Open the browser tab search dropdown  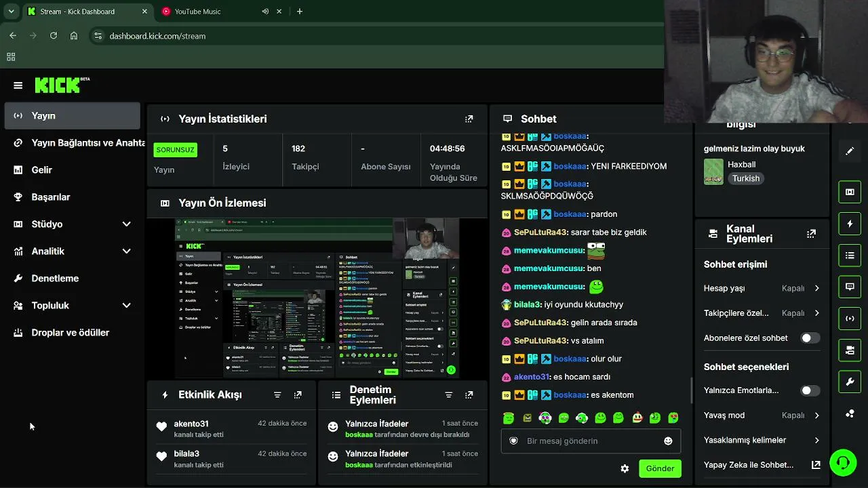(11, 12)
